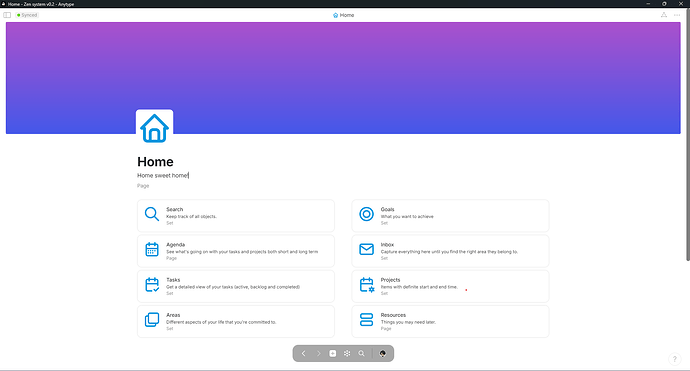The width and height of the screenshot is (690, 371).
Task: Click the Goals target icon
Action: (366, 214)
